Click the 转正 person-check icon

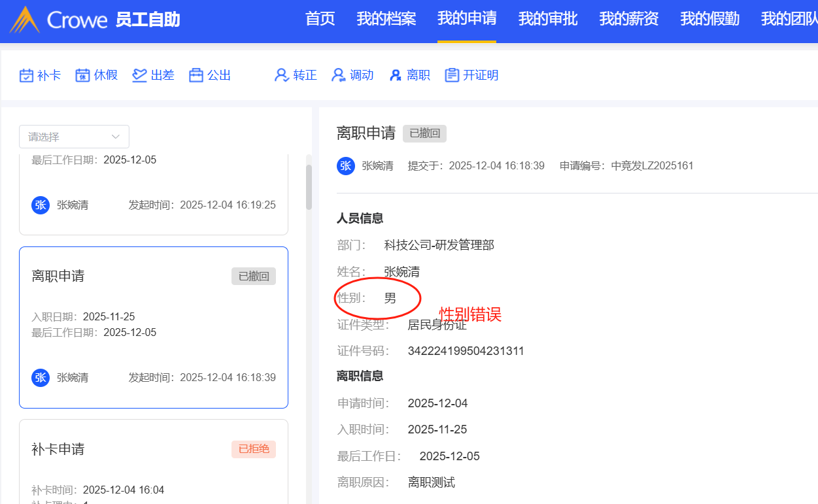[x=282, y=75]
